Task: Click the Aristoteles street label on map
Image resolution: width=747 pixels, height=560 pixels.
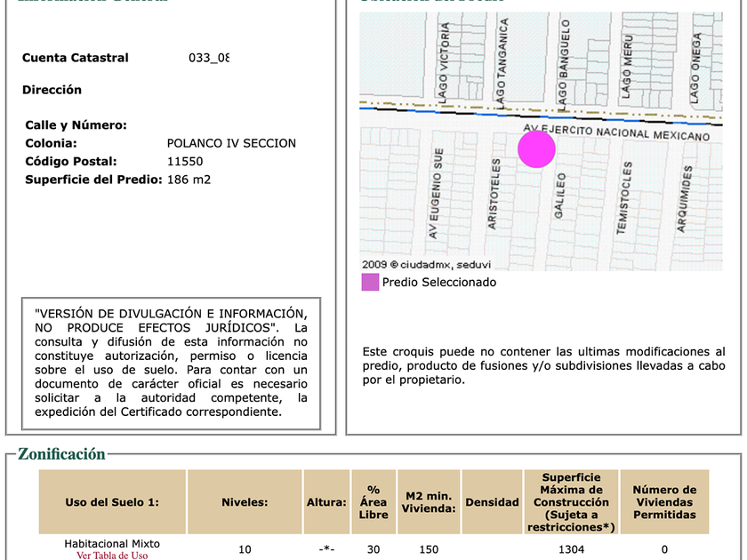Action: pyautogui.click(x=494, y=194)
